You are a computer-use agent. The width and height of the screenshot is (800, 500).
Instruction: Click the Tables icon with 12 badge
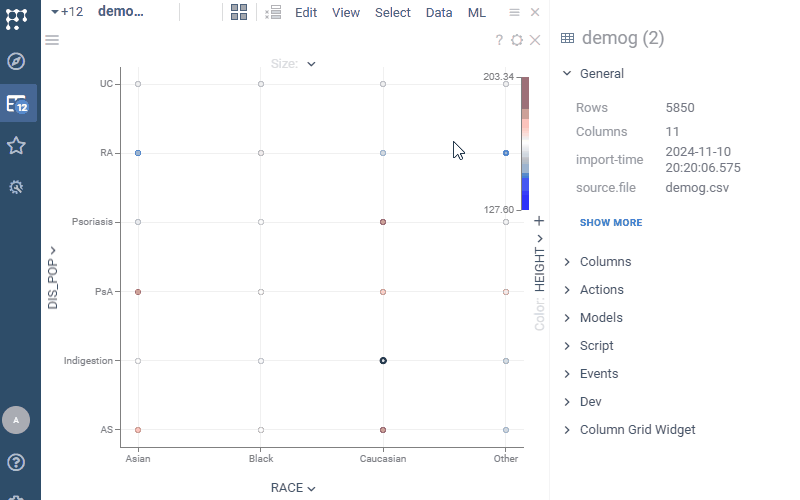[x=17, y=103]
